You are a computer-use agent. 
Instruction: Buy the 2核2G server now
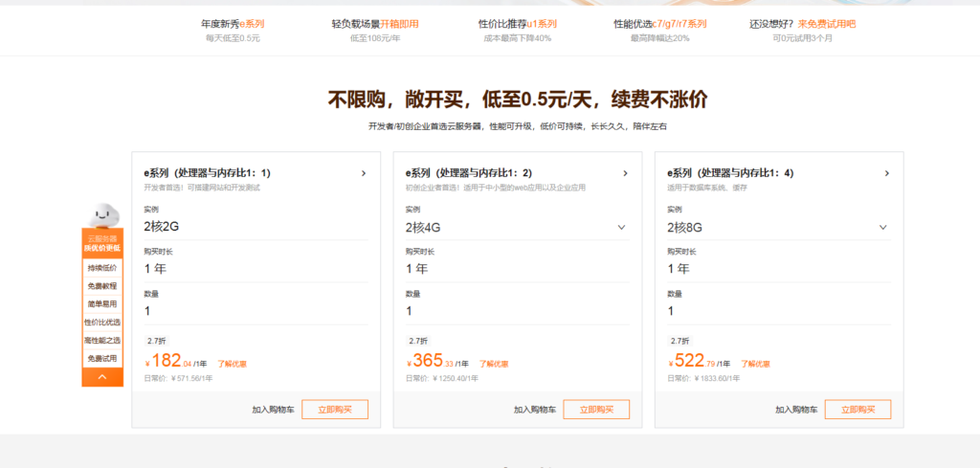pos(335,410)
